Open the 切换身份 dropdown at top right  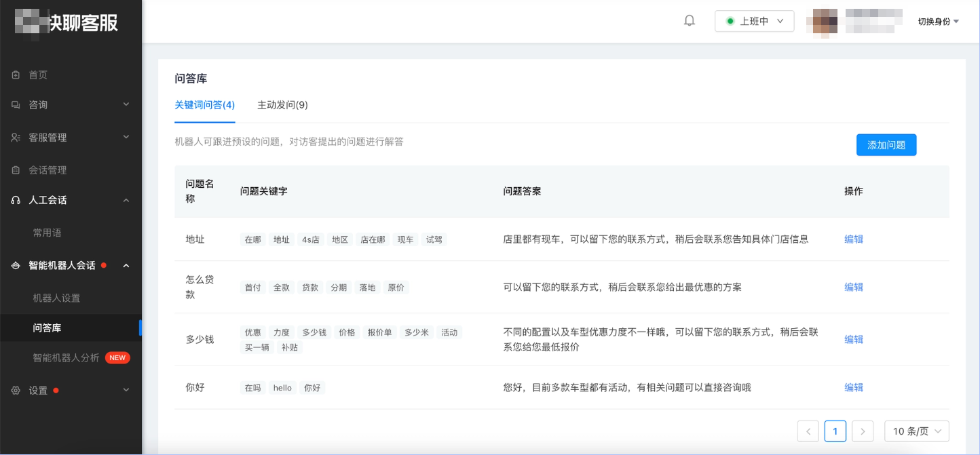coord(938,21)
